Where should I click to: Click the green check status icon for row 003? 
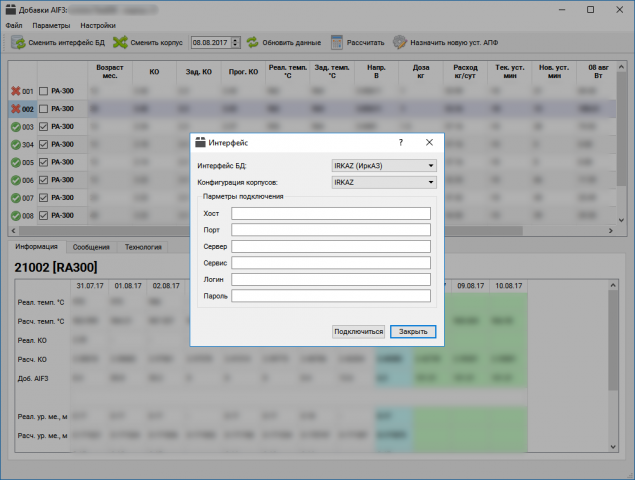15,127
